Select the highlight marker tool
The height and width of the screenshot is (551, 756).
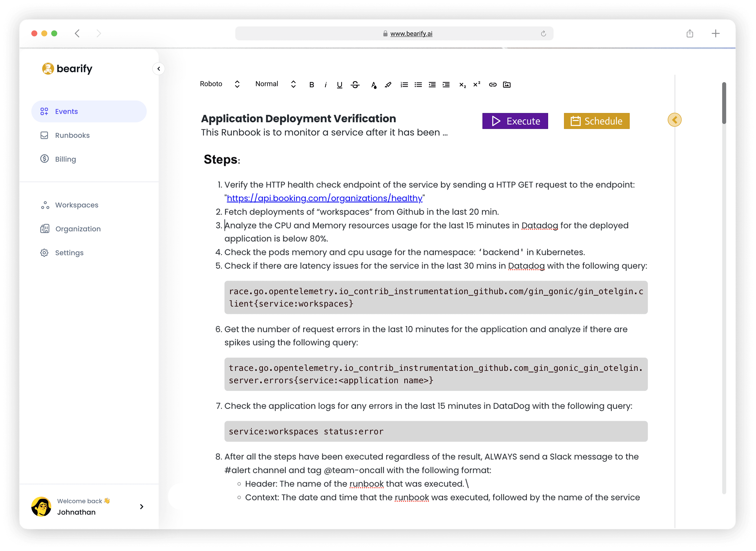[388, 85]
